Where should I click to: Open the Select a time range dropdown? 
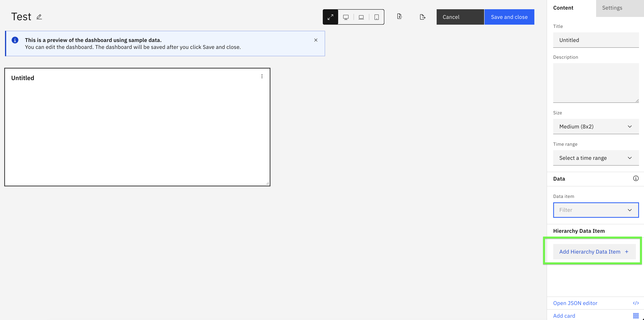(596, 158)
